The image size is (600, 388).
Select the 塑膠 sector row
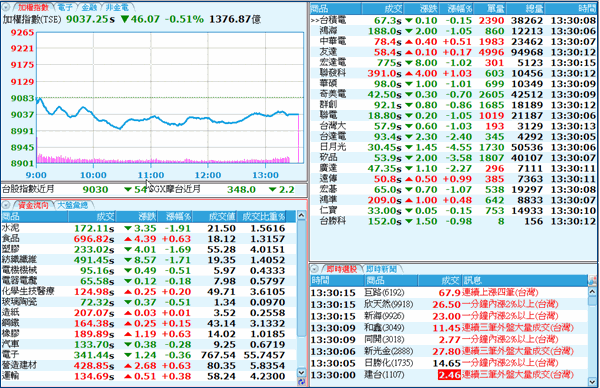coord(148,249)
